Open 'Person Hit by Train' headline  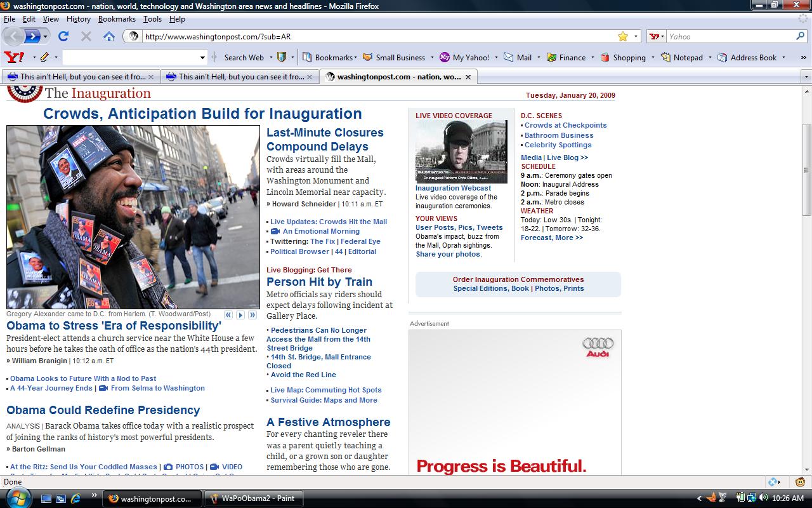coord(319,282)
